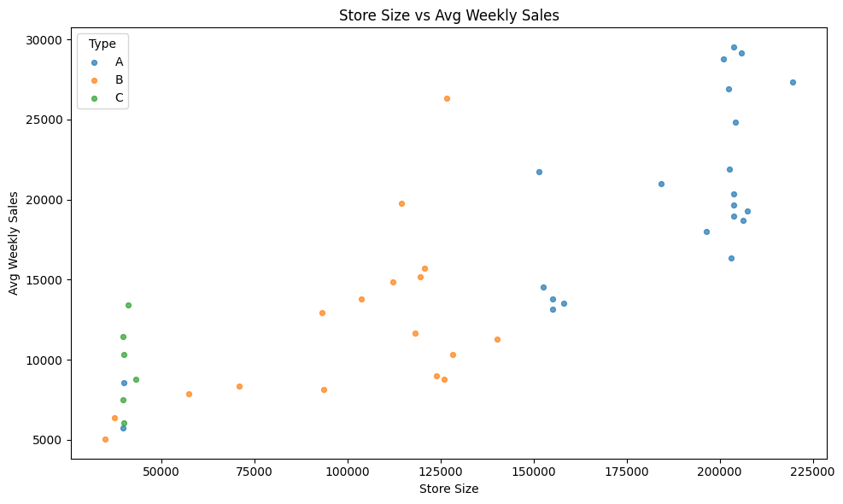Image resolution: width=843 pixels, height=504 pixels.
Task: Click the "Store Size" x-axis label
Action: [x=448, y=489]
